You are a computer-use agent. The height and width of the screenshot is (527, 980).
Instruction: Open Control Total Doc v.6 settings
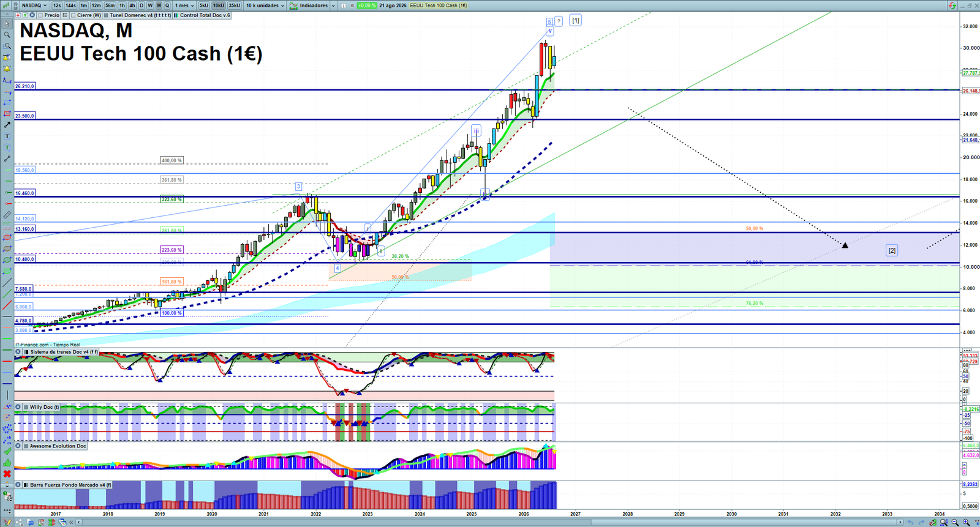point(203,15)
